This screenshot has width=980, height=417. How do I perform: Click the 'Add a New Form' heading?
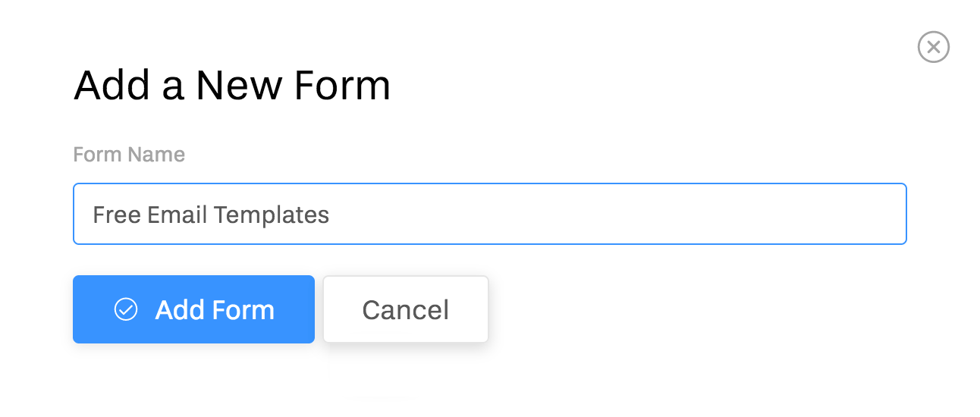click(232, 86)
